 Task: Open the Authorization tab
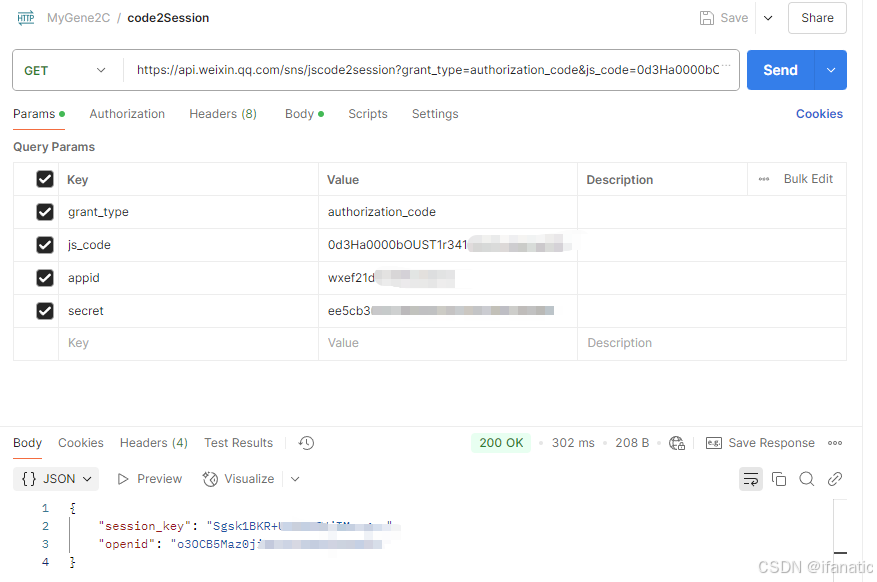click(127, 114)
